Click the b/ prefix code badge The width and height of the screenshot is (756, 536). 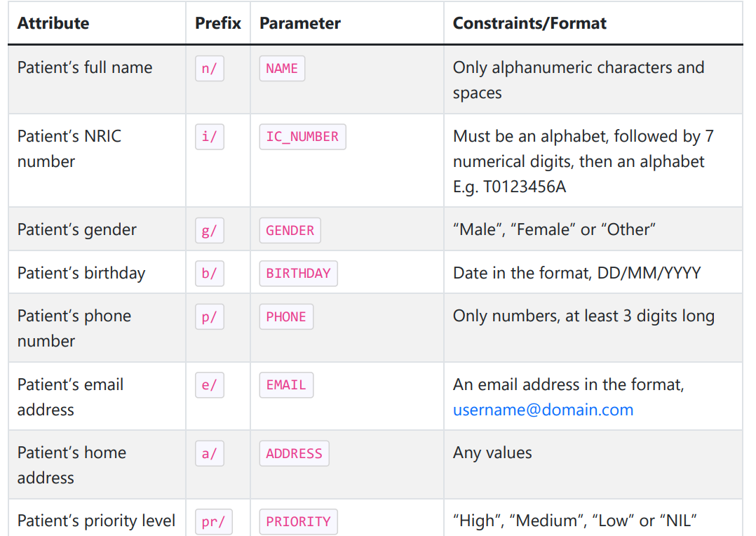click(209, 274)
